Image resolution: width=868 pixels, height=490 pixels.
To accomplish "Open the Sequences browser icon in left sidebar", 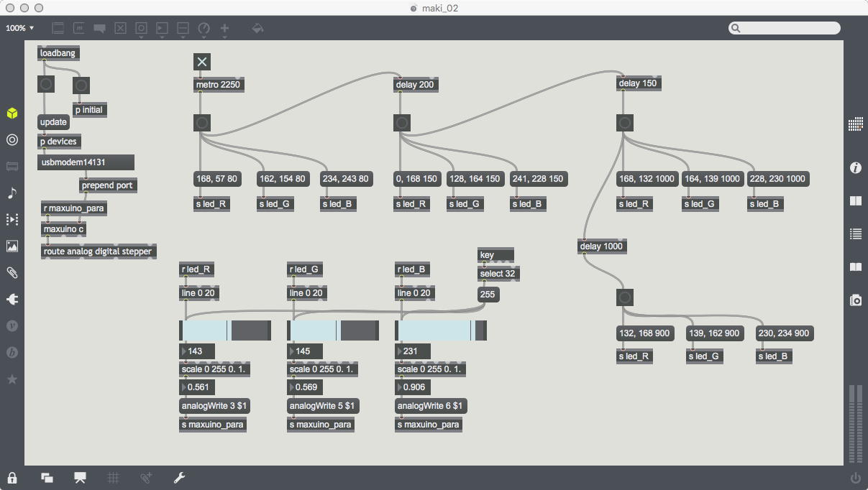I will 12,220.
